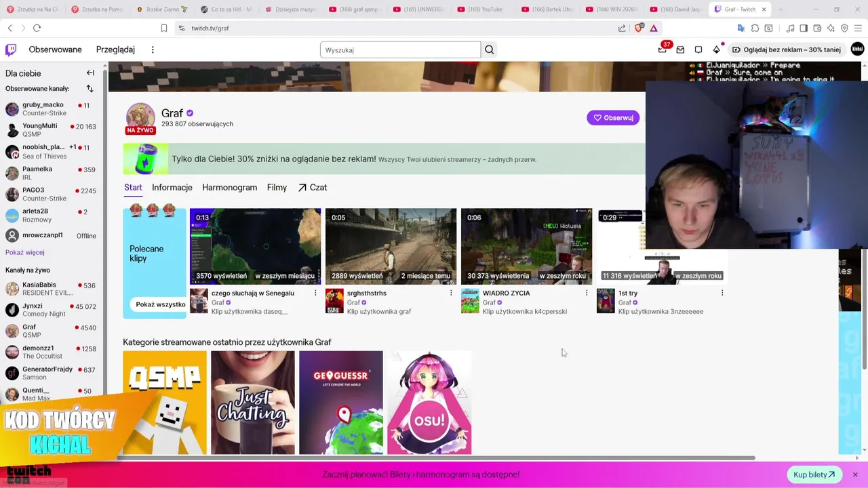Open Brave Rewards triangle icon

click(x=654, y=28)
